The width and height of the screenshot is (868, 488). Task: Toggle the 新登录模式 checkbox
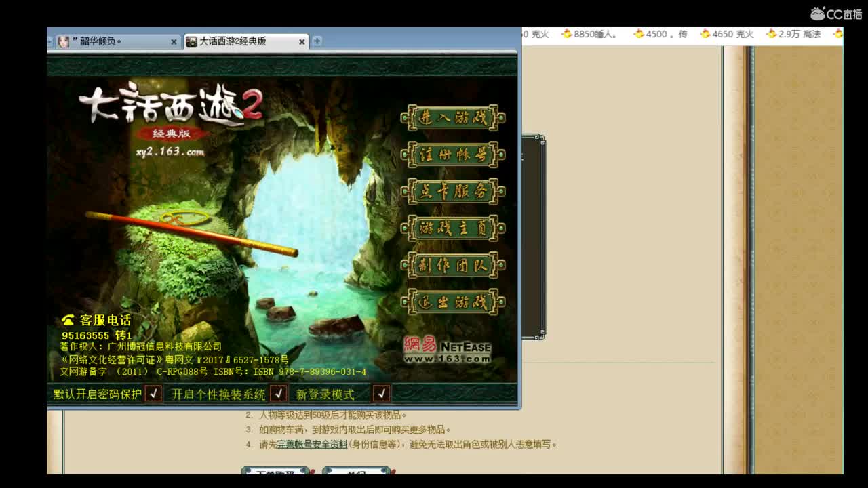[382, 394]
